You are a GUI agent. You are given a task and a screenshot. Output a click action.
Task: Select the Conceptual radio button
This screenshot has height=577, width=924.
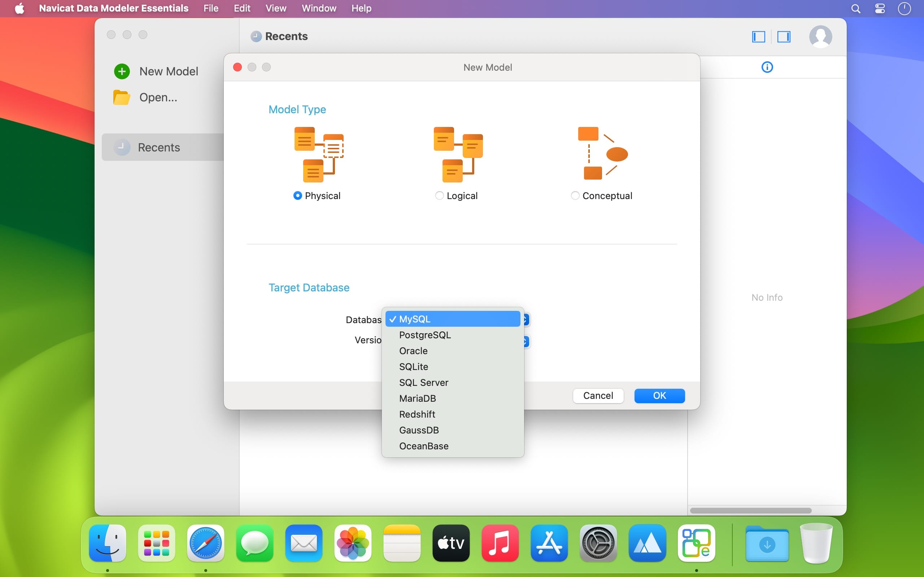[x=575, y=196]
